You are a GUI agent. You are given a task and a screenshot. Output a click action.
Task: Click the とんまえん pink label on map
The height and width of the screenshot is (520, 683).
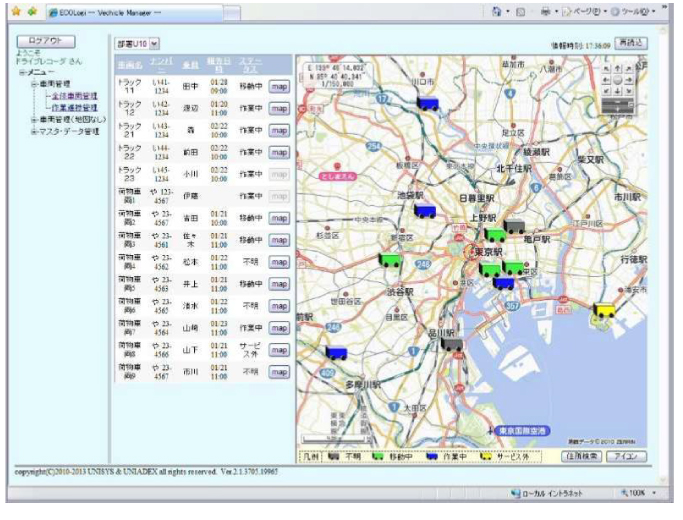(338, 177)
